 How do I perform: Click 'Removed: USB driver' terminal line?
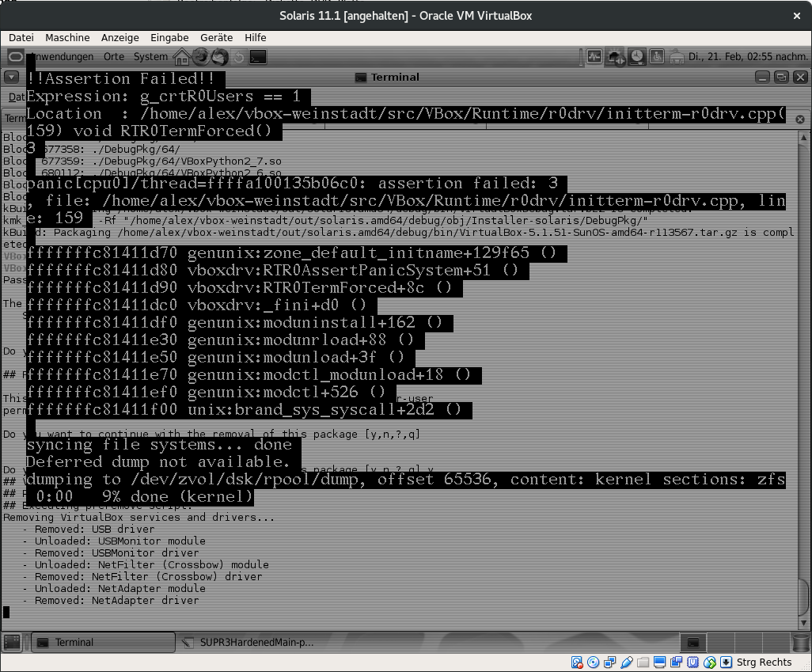(94, 529)
